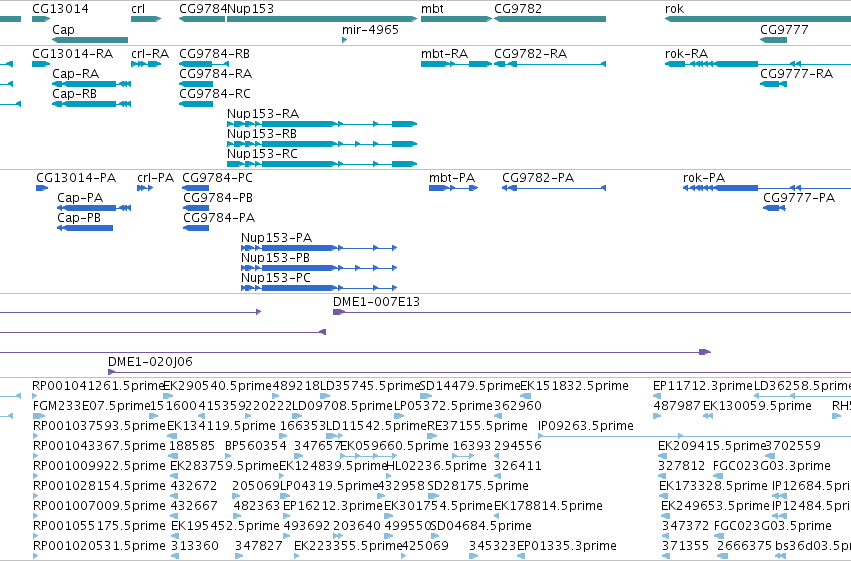Click the mbt gene span bar

click(x=456, y=19)
